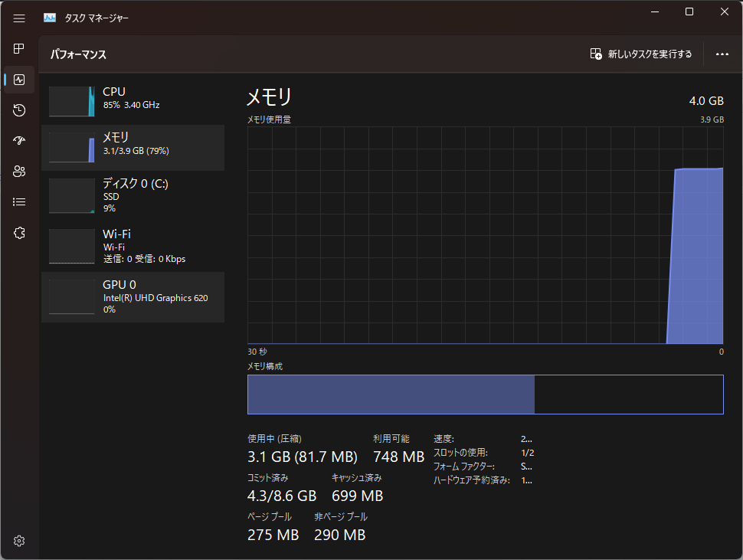Click 3.1/3.9 GB (79%) memory stats
743x560 pixels.
(x=136, y=151)
